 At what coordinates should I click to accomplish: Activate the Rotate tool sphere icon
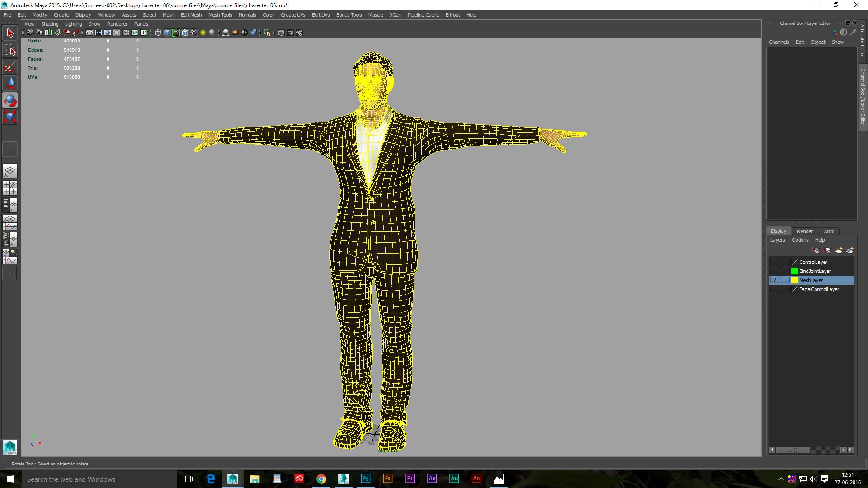click(x=10, y=100)
